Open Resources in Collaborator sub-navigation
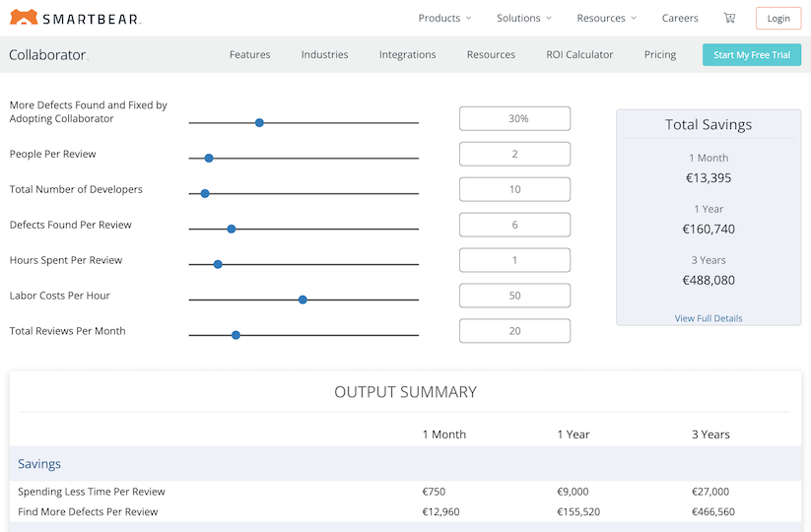811x532 pixels. coord(491,54)
